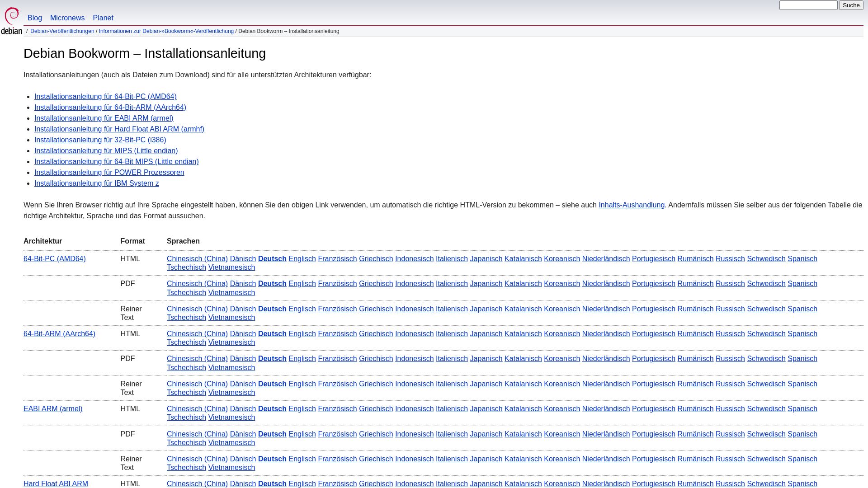The height and width of the screenshot is (488, 868).
Task: Click the Suche search button
Action: [851, 5]
